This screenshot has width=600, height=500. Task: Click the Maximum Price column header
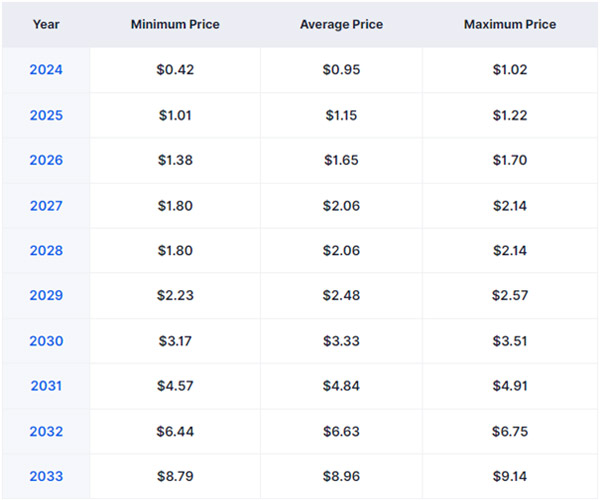tap(510, 24)
